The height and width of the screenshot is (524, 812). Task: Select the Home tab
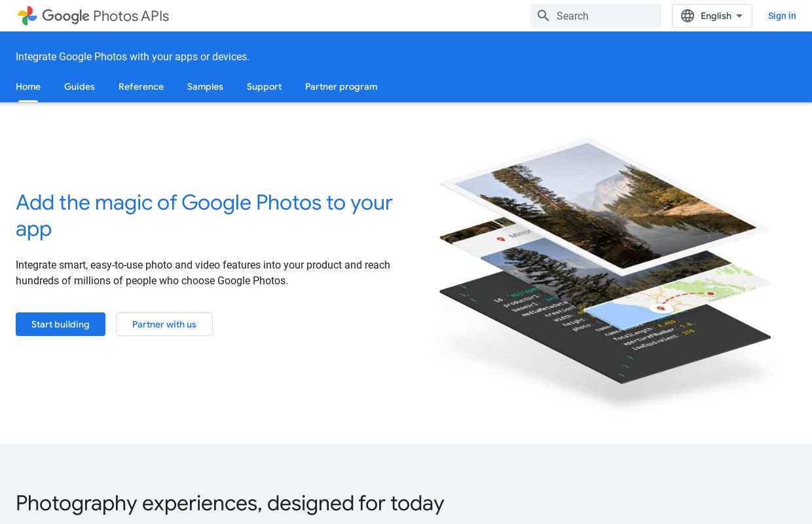pyautogui.click(x=28, y=86)
